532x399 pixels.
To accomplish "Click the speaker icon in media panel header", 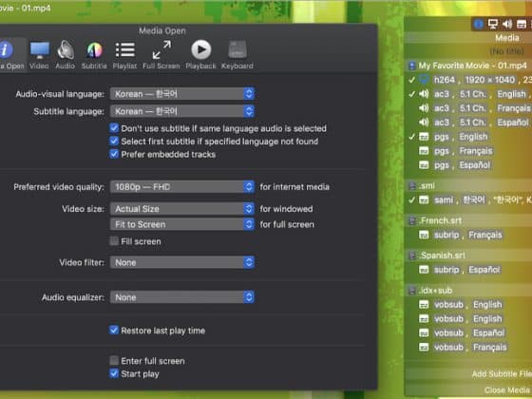I will coord(507,24).
